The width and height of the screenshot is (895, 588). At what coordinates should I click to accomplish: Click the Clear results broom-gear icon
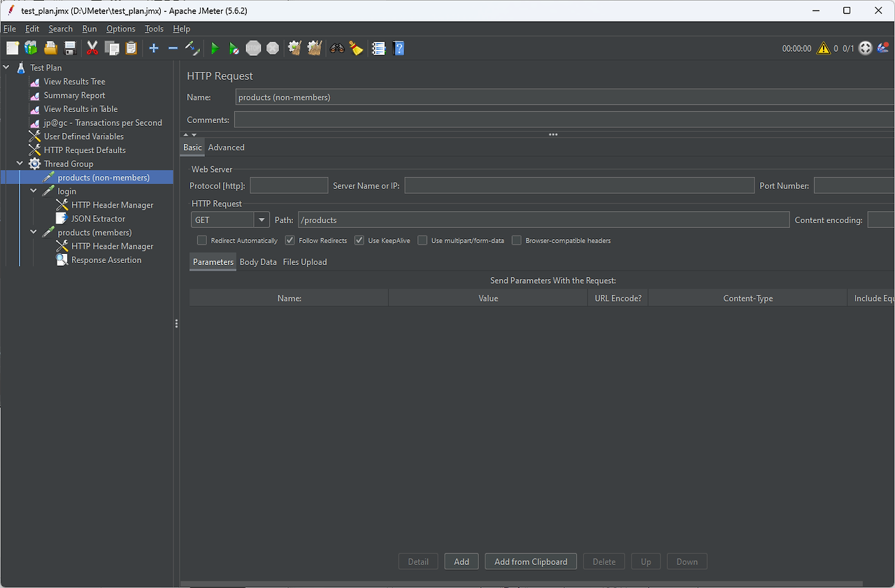coord(295,48)
